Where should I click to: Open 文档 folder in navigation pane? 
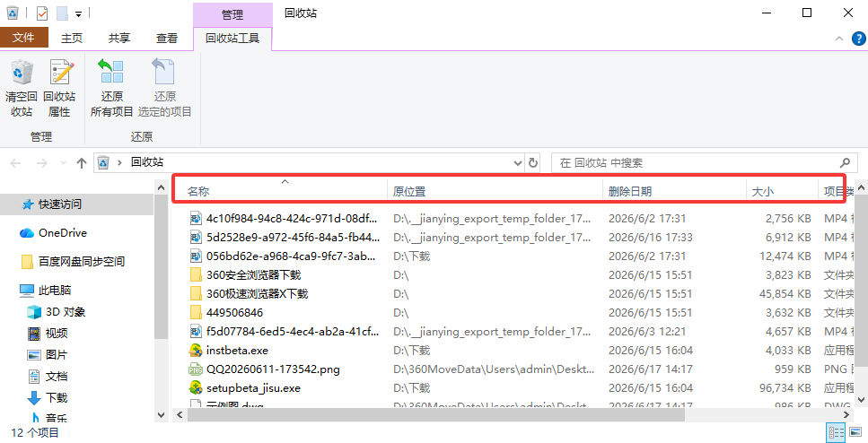tap(48, 376)
